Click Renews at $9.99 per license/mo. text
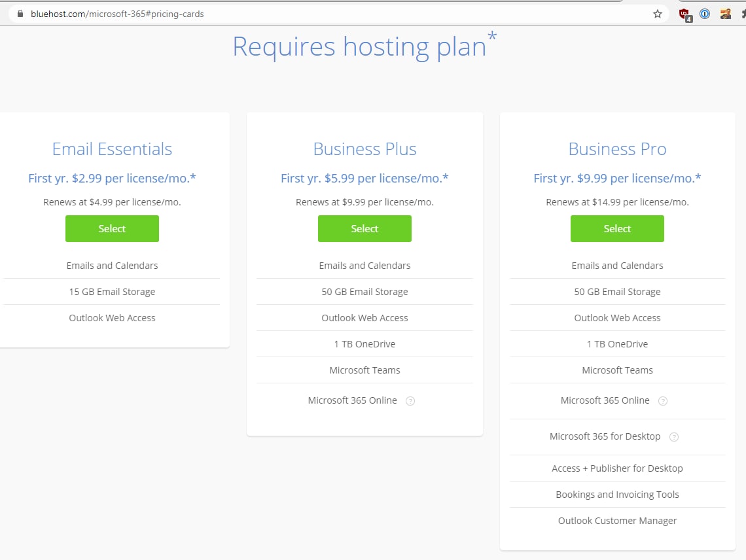This screenshot has height=560, width=746. click(365, 202)
